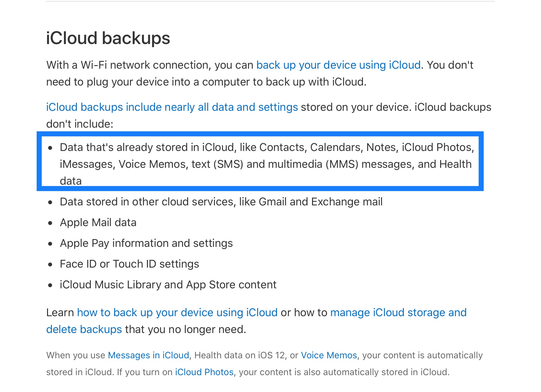
Task: Click 'Apple Pay information and settings' bullet
Action: (x=146, y=243)
